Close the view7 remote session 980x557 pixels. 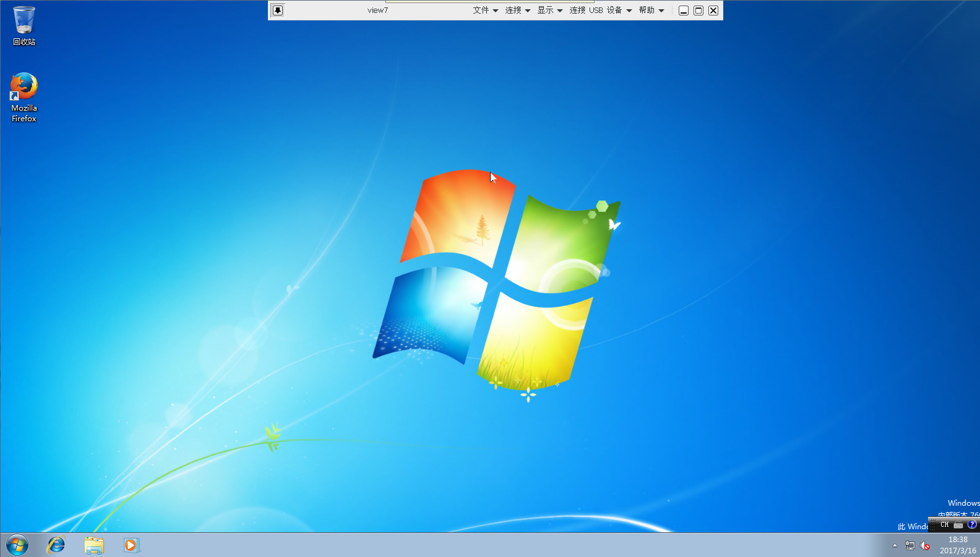point(713,11)
